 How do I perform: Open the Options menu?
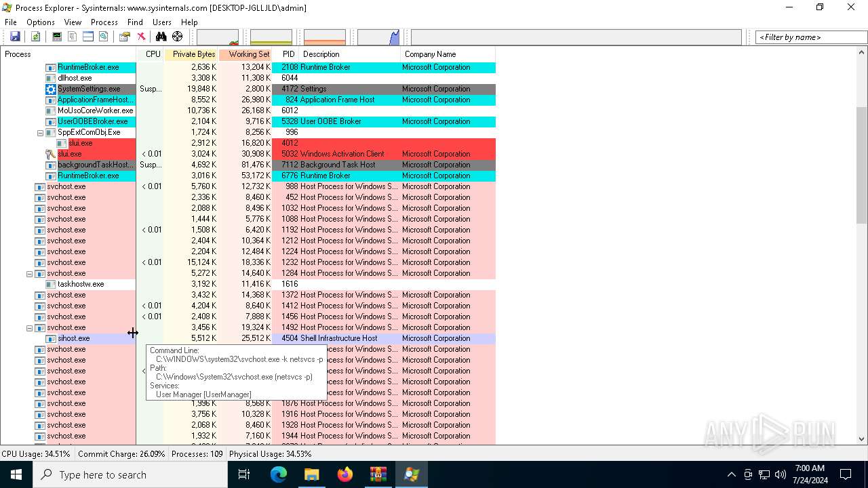click(41, 22)
